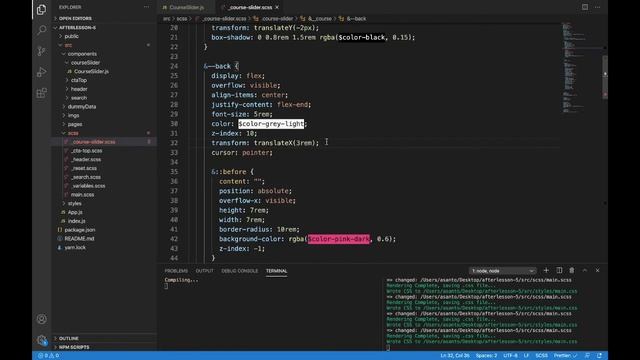The image size is (640, 360).
Task: Open package.json file
Action: click(x=80, y=230)
